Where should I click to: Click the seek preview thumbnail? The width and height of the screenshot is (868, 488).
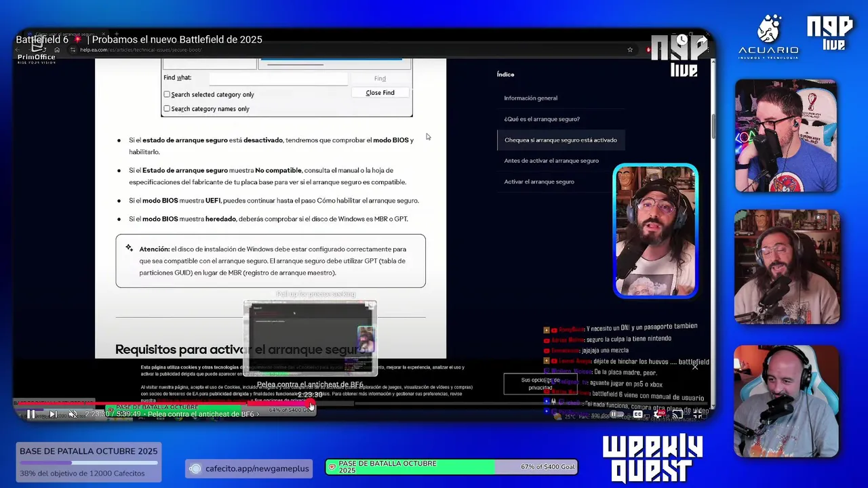[310, 338]
